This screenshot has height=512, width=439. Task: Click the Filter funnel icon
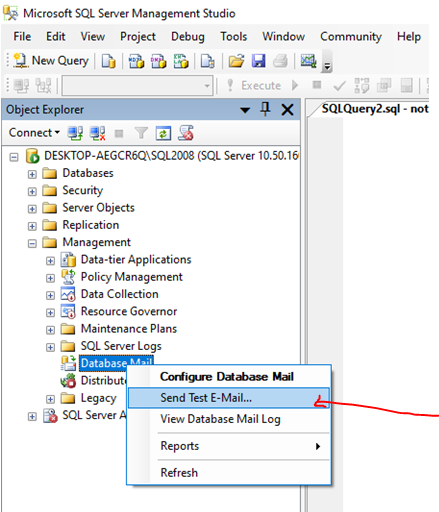pos(141,133)
